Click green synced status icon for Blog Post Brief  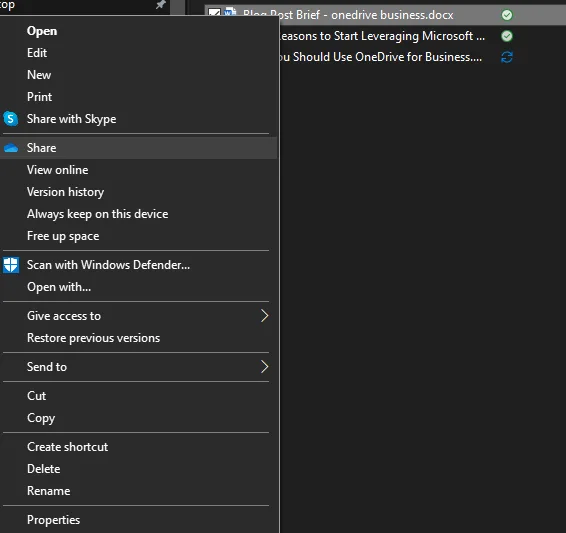507,15
